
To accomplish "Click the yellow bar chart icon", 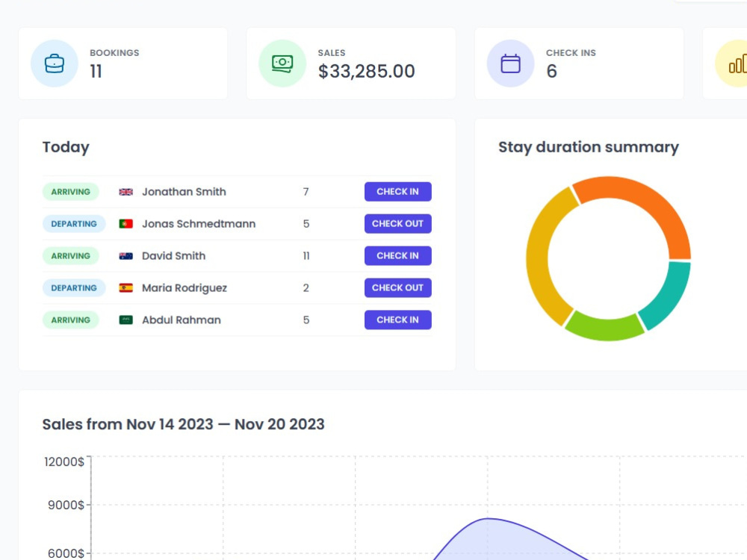I will (x=737, y=63).
